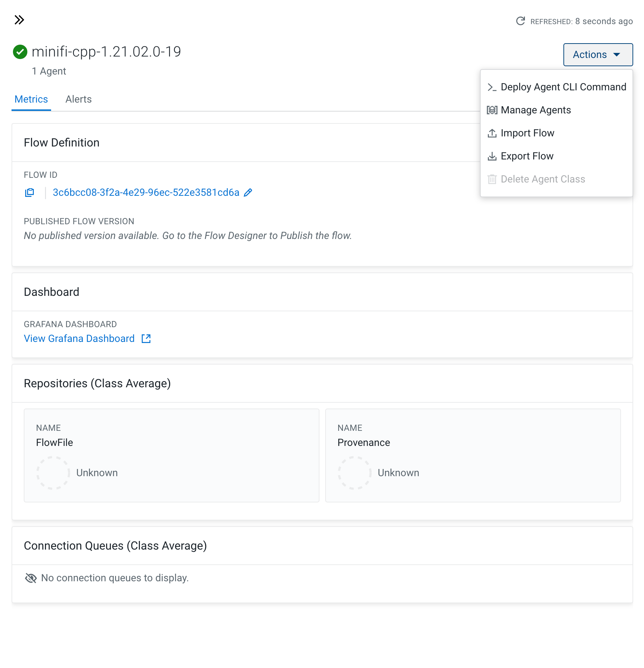Click the Actions dropdown caret arrow
The image size is (644, 668).
[617, 55]
